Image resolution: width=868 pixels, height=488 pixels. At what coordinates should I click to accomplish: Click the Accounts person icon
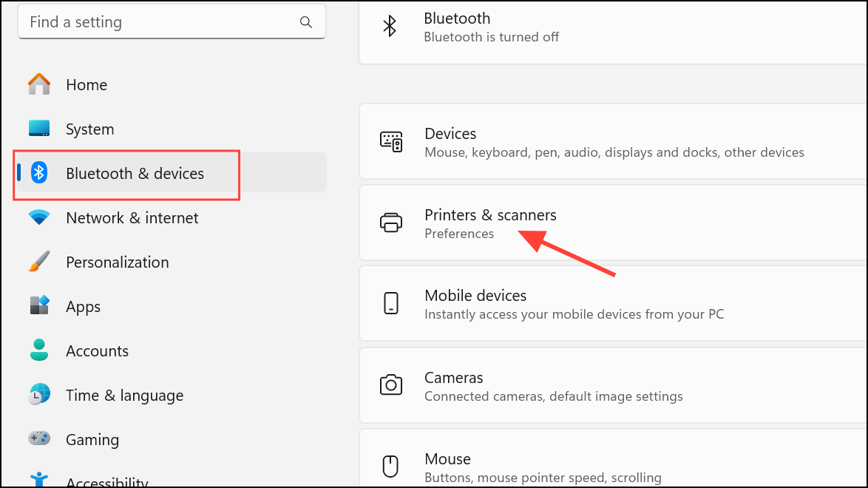point(39,350)
